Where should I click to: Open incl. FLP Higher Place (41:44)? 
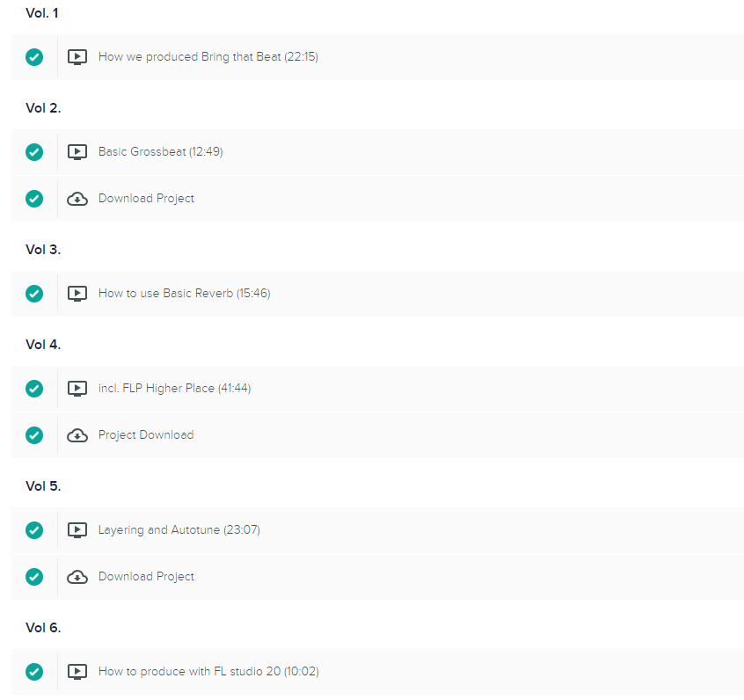click(174, 388)
